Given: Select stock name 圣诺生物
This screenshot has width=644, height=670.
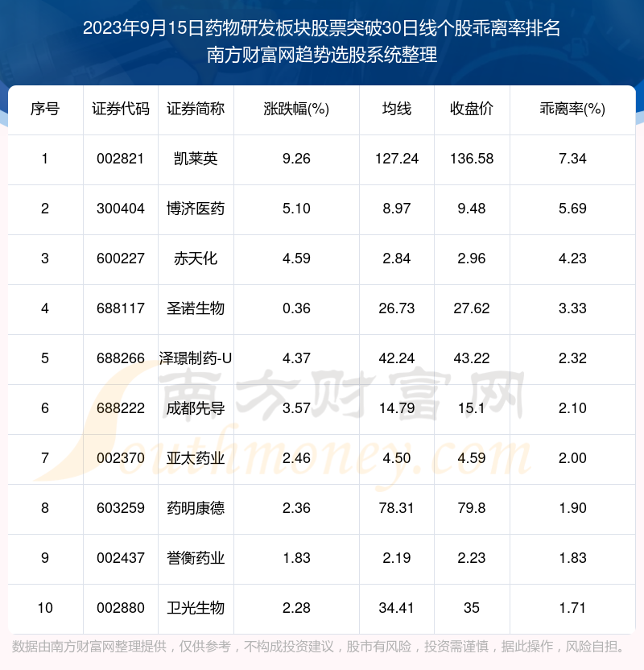Looking at the screenshot, I should [196, 308].
